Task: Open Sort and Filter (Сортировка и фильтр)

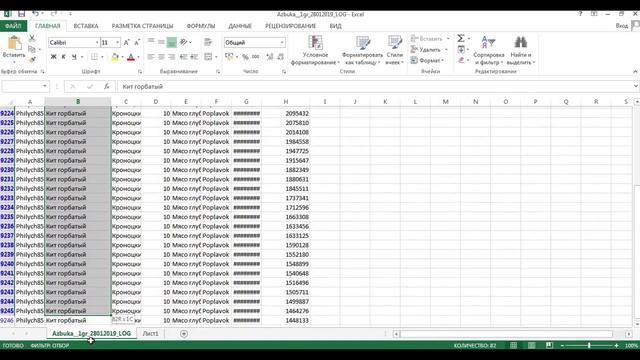Action: pos(489,50)
